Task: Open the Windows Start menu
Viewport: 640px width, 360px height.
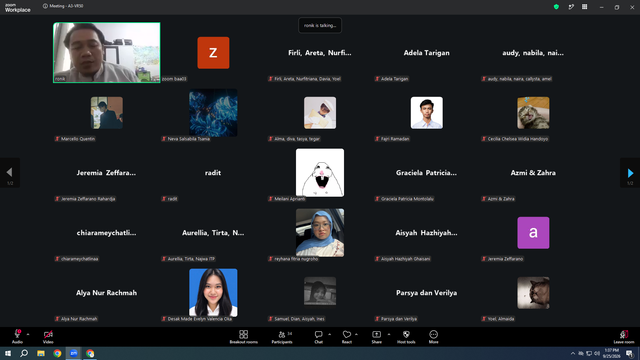Action: tap(8, 353)
